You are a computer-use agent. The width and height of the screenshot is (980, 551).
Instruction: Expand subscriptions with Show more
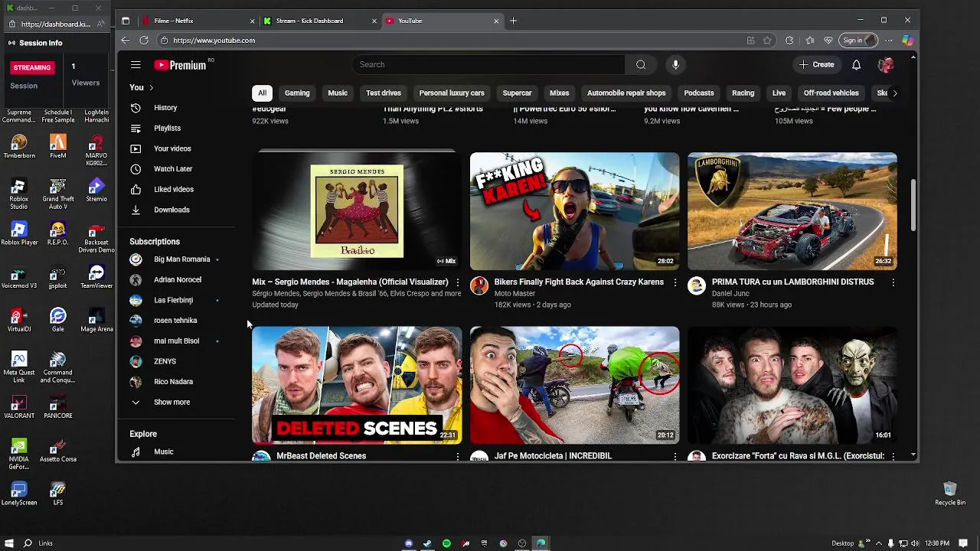point(171,403)
